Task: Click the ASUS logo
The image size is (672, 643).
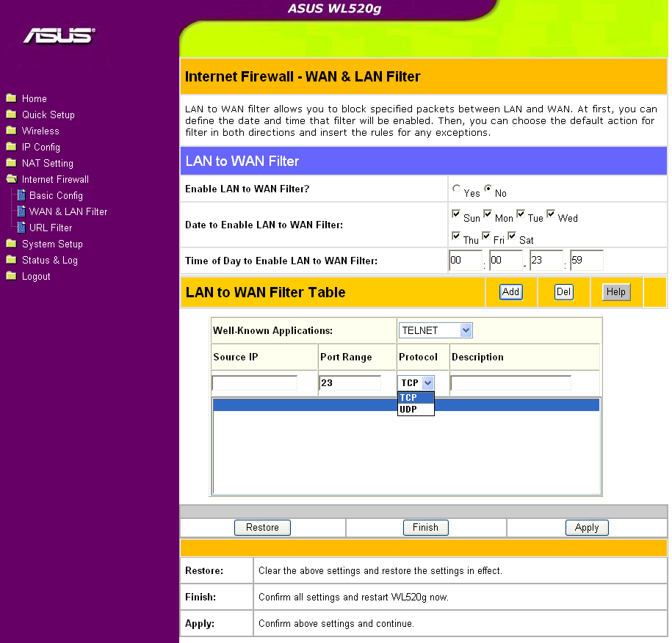Action: [x=59, y=35]
